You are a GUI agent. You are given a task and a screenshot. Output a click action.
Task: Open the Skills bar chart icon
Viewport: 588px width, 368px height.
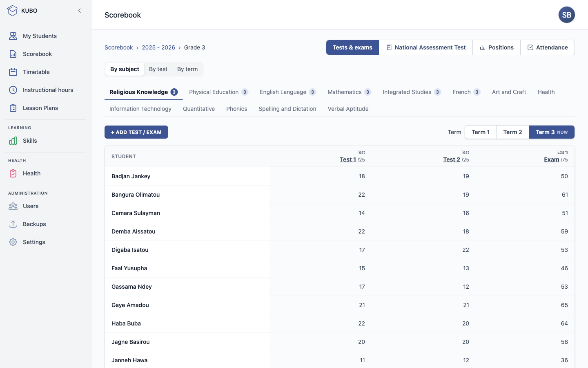pyautogui.click(x=13, y=141)
